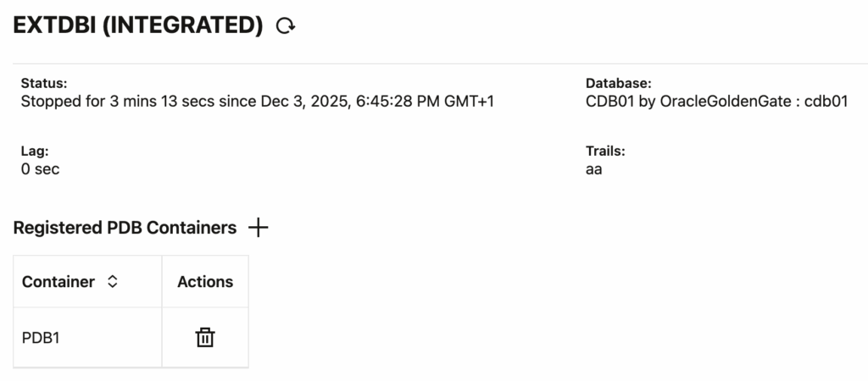Click the EXTDBI (INTEGRATED) title
Viewport: 868px width, 381px height.
(138, 26)
